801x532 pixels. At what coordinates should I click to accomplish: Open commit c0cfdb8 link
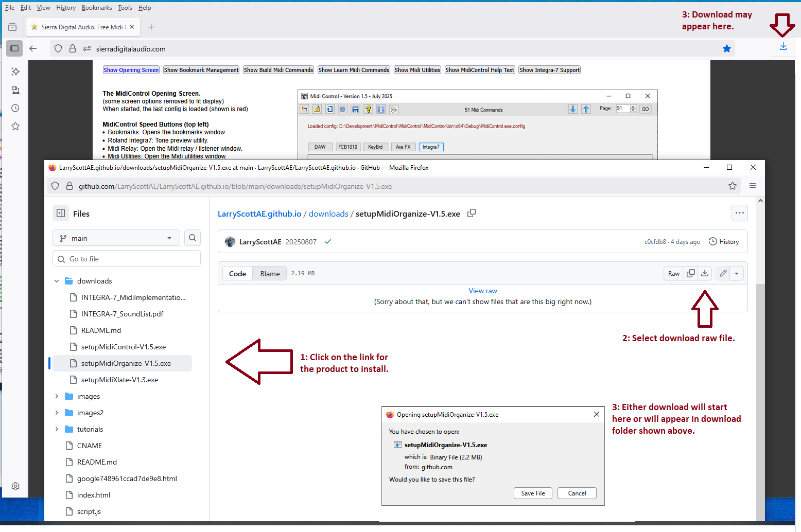click(655, 242)
